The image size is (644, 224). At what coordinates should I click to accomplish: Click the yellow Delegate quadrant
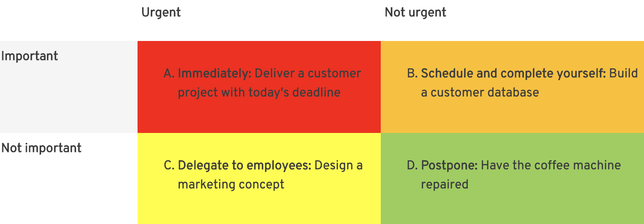pos(259,178)
